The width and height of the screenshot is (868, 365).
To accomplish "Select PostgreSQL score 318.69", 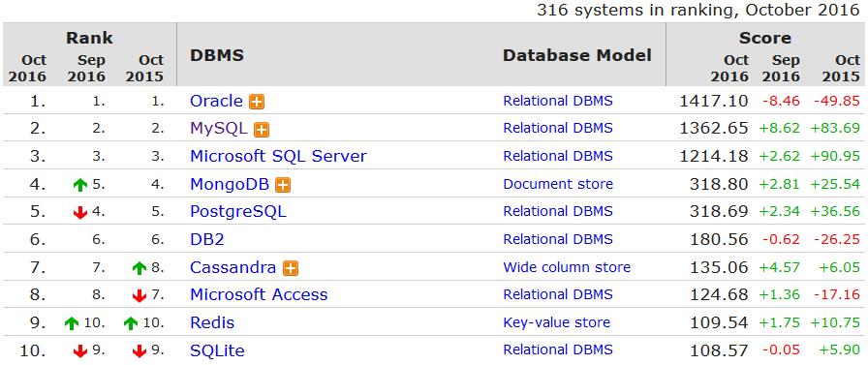I will click(x=719, y=212).
